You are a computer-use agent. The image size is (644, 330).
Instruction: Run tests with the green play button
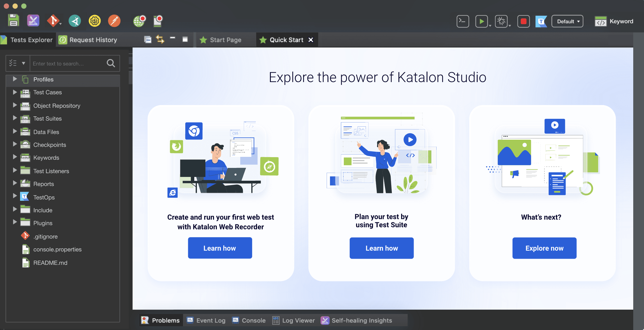click(482, 21)
